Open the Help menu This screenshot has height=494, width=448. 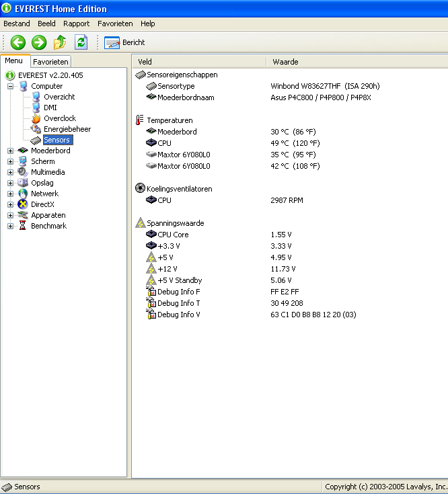147,24
